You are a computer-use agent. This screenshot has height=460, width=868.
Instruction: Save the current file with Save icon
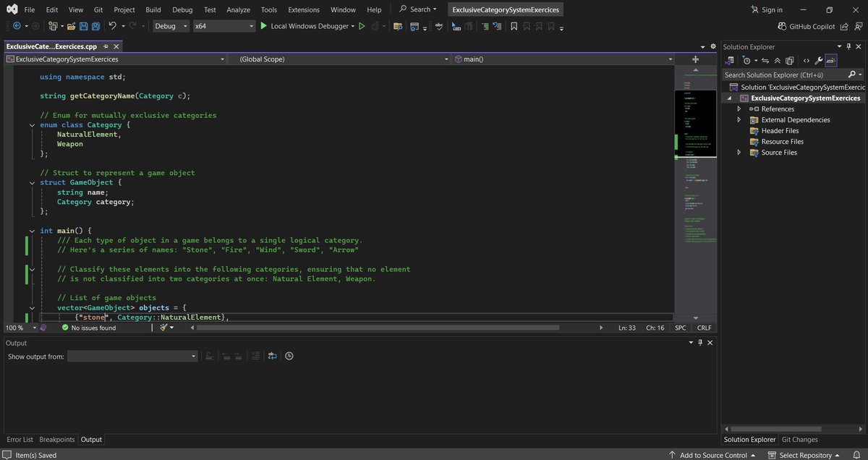(84, 26)
